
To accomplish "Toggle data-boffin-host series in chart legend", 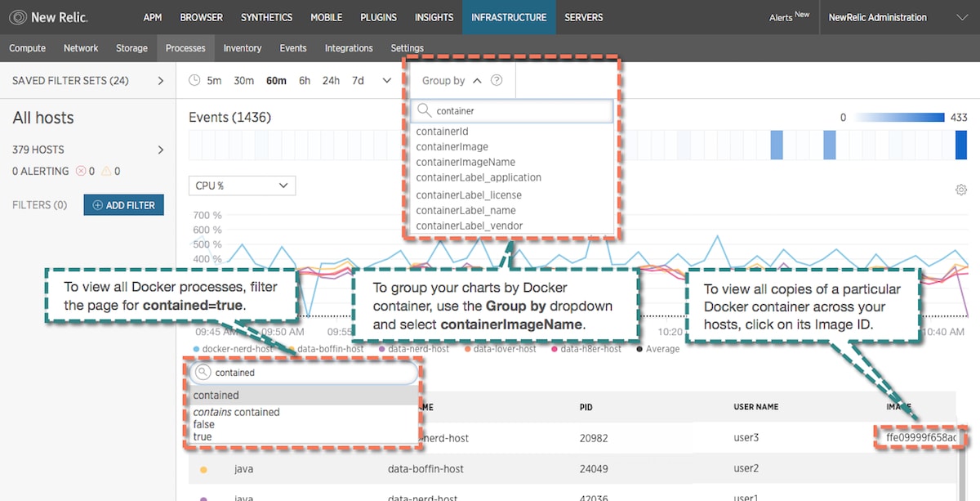I will tap(326, 349).
